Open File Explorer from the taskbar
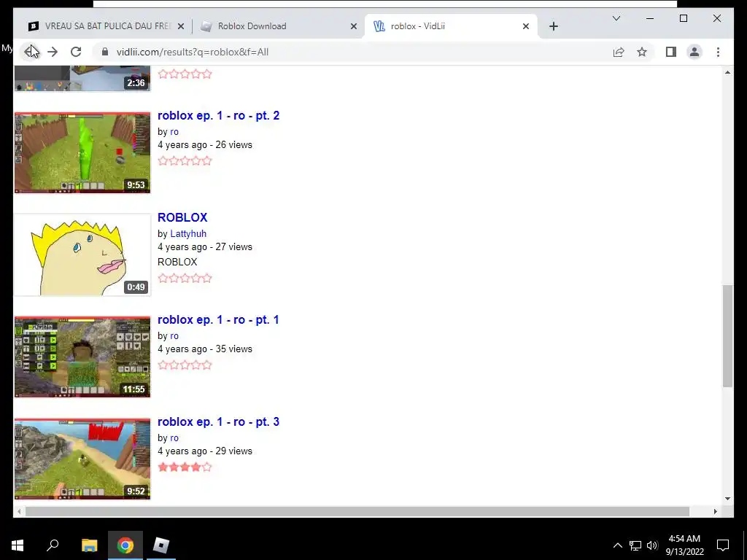 [89, 545]
